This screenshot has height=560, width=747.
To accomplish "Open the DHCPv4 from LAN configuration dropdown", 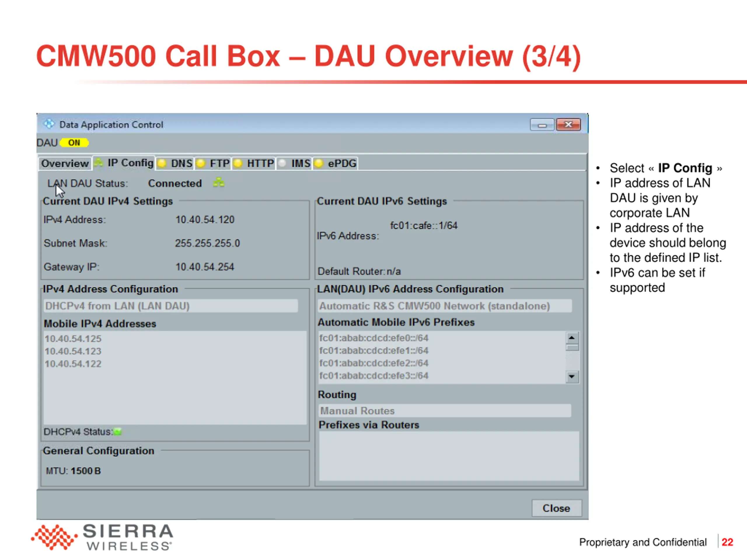I will coord(171,306).
